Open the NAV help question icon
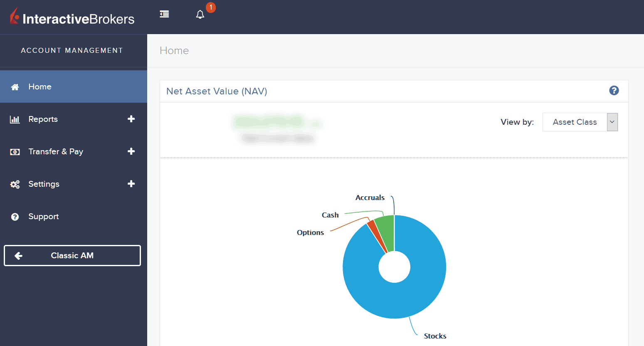 614,90
